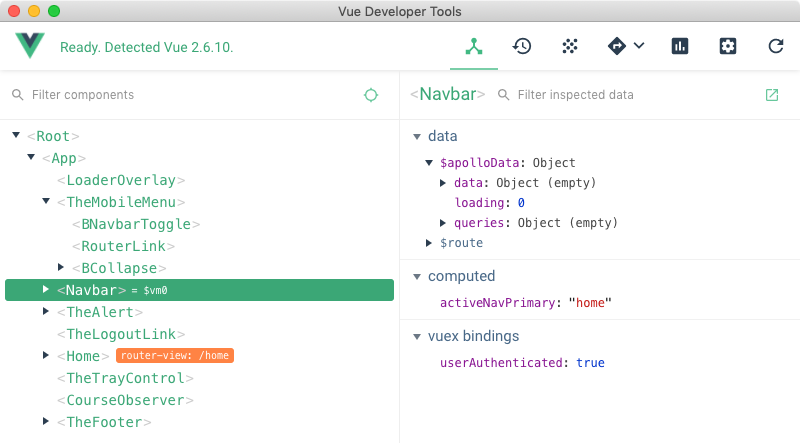Expand the data: Object (empty) arrow
Screen dimensions: 800x443
(x=443, y=183)
